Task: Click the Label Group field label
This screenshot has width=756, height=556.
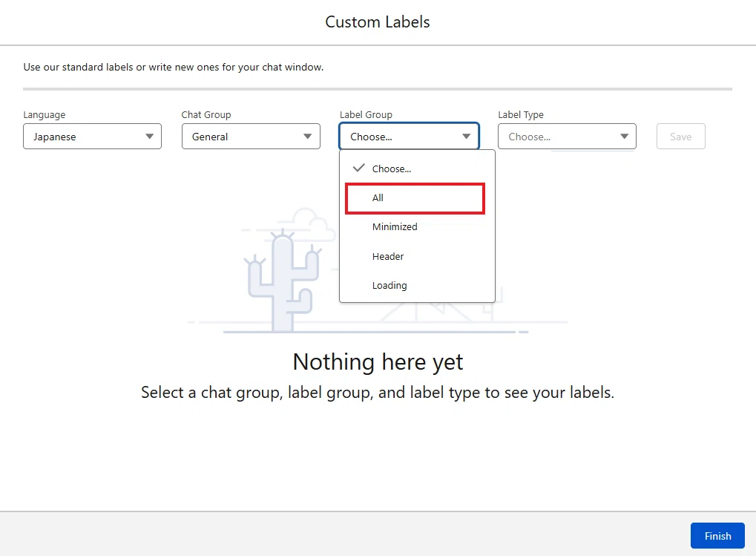Action: click(x=366, y=115)
